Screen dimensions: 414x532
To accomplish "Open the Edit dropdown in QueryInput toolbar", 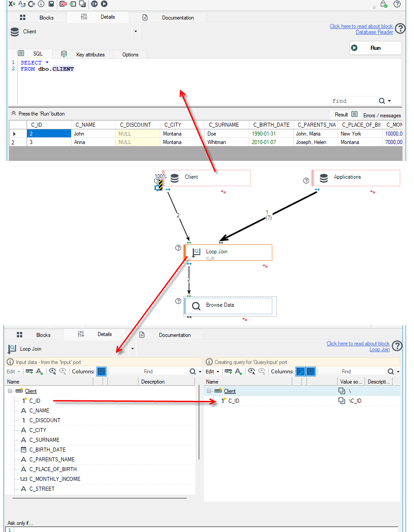I will pos(213,372).
